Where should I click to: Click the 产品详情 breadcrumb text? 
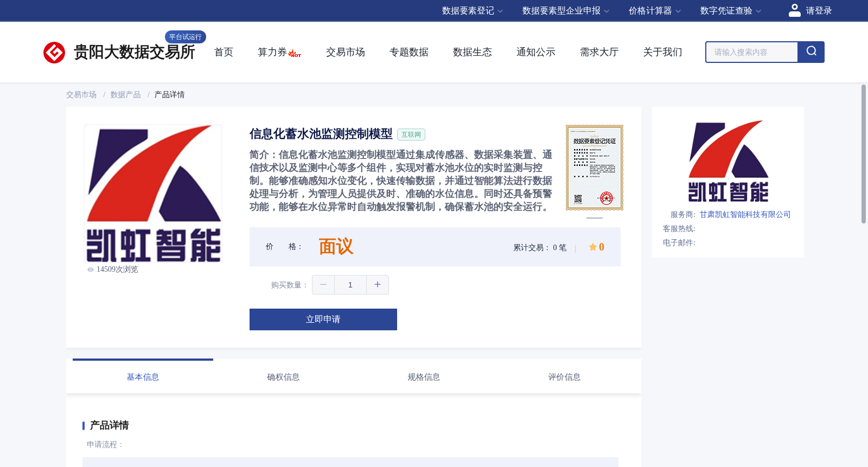click(169, 95)
